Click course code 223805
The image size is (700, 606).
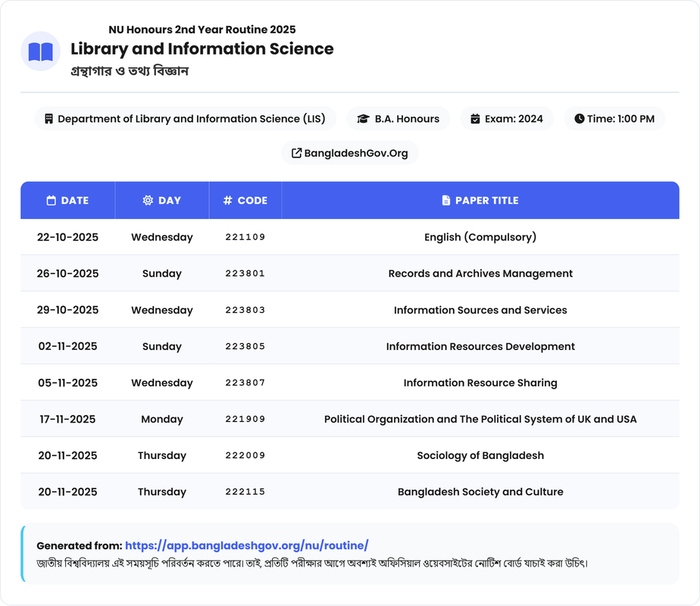click(x=245, y=346)
